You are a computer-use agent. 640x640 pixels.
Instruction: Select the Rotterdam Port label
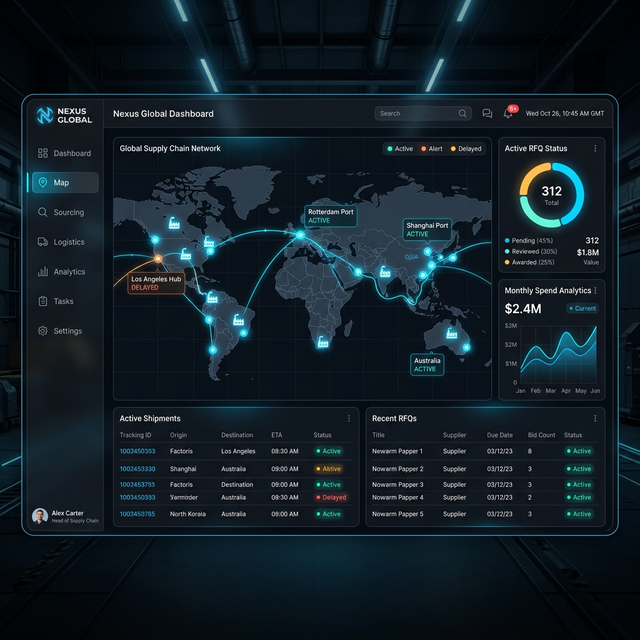331,216
